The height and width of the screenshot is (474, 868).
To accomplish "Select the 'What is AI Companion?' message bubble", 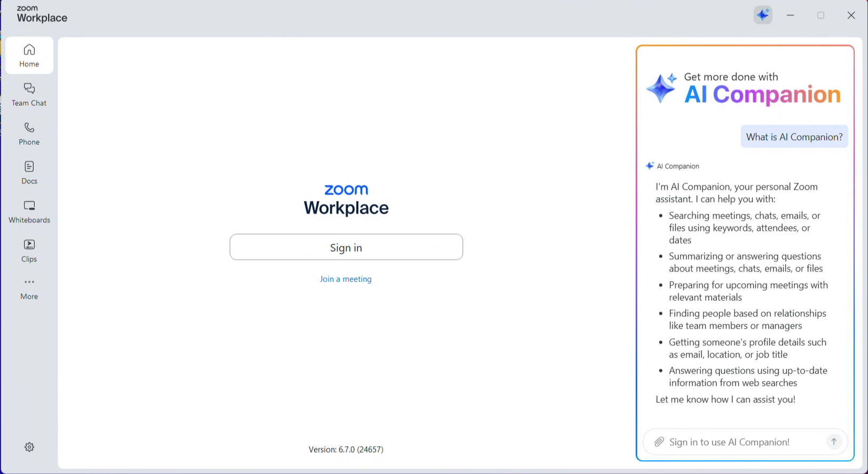I will point(794,137).
